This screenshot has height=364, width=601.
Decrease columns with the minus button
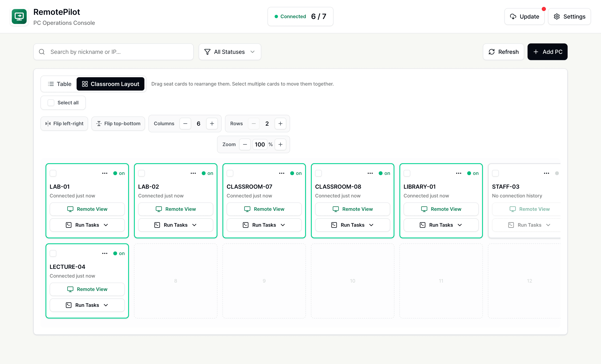click(185, 124)
